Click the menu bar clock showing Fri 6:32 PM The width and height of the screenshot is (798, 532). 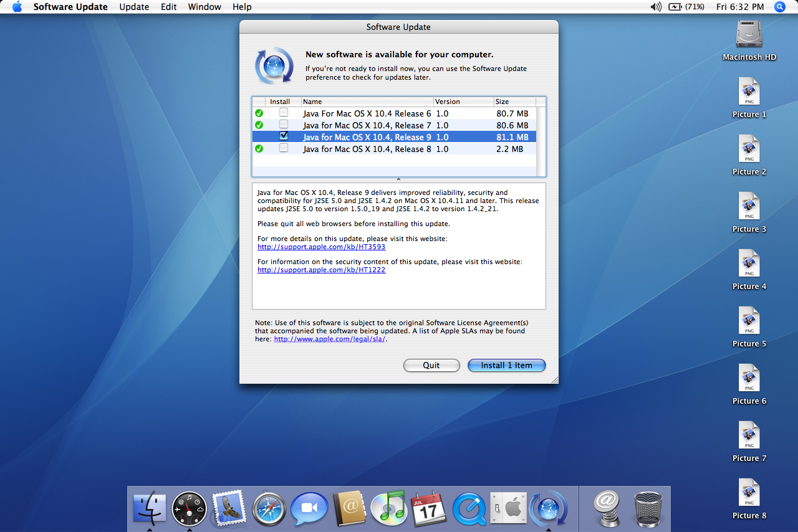click(x=740, y=7)
